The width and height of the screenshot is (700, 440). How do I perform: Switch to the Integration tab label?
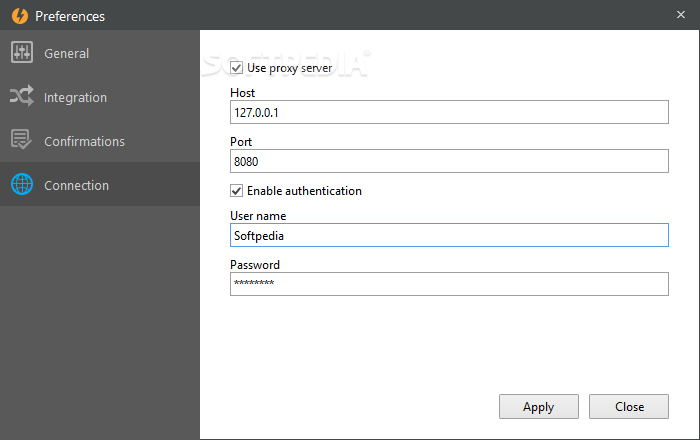[75, 97]
